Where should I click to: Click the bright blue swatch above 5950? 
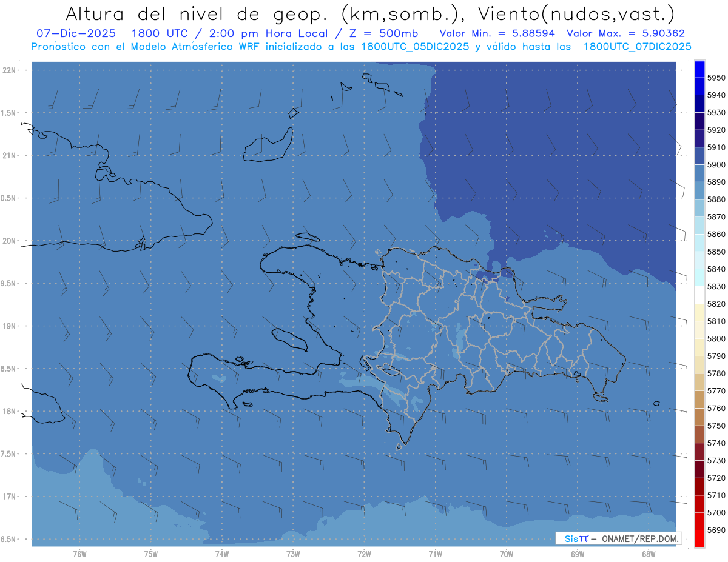tap(699, 69)
